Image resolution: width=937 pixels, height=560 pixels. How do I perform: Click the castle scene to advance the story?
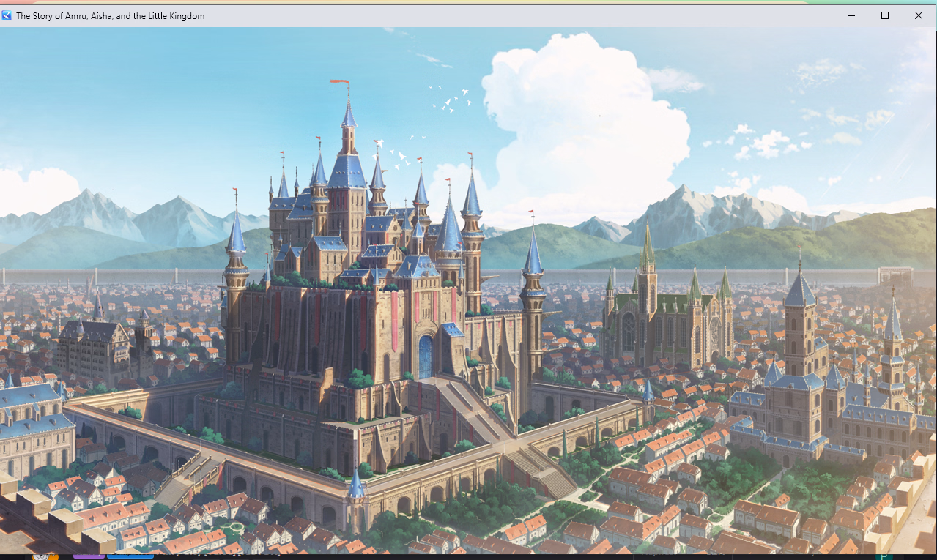click(x=468, y=291)
